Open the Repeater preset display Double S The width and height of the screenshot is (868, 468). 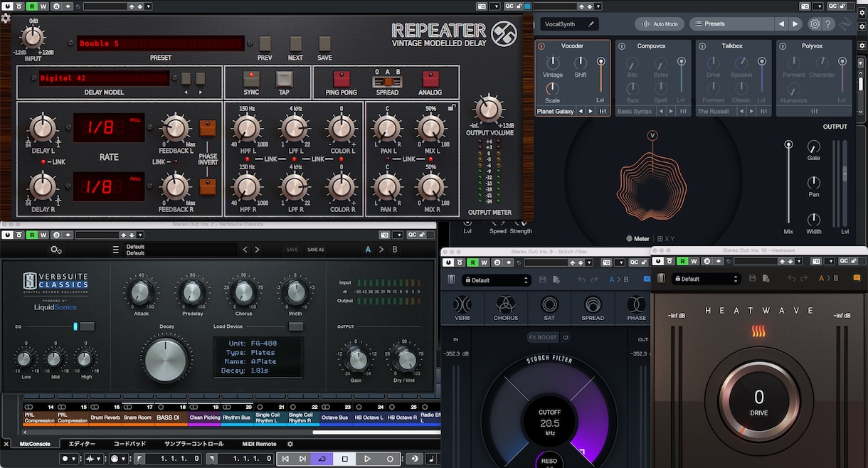click(x=161, y=43)
